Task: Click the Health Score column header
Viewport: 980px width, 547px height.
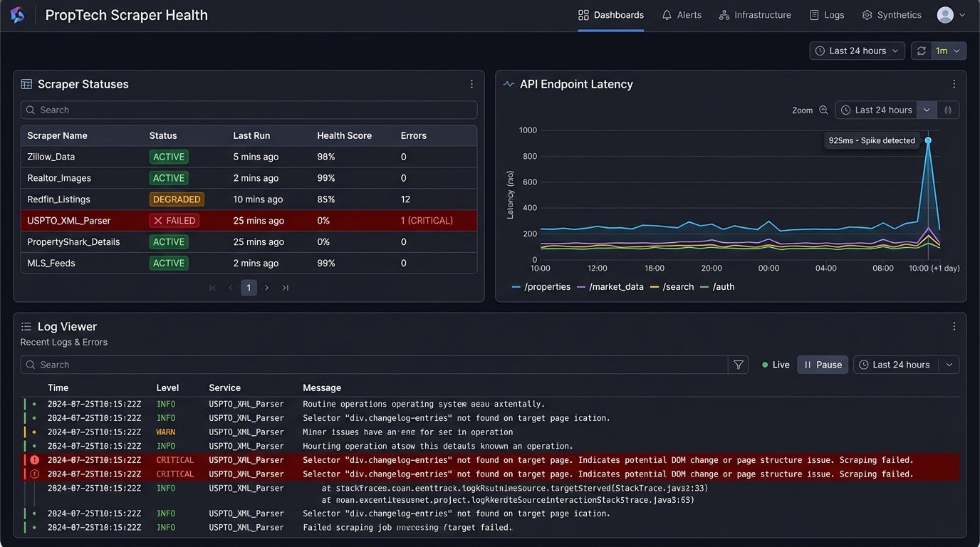Action: coord(344,135)
